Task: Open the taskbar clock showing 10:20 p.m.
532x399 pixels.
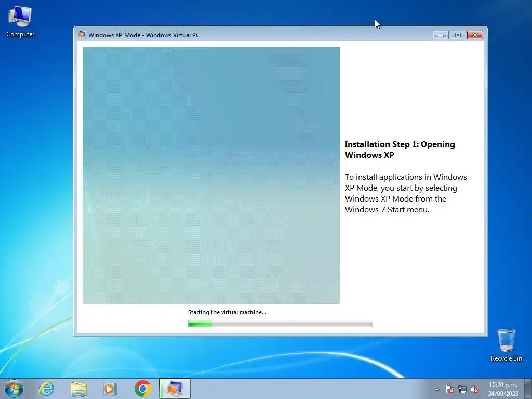Action: [x=503, y=389]
